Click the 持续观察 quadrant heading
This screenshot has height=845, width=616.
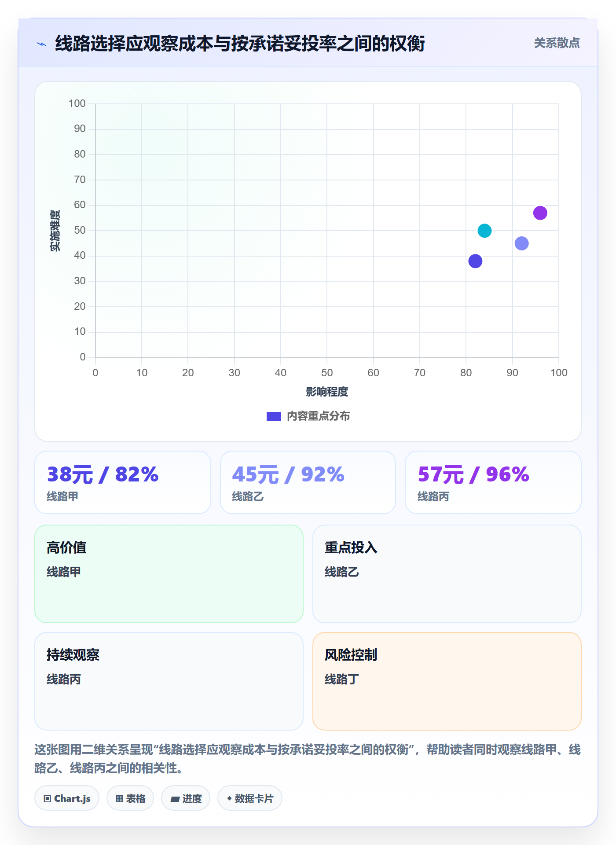tap(73, 655)
